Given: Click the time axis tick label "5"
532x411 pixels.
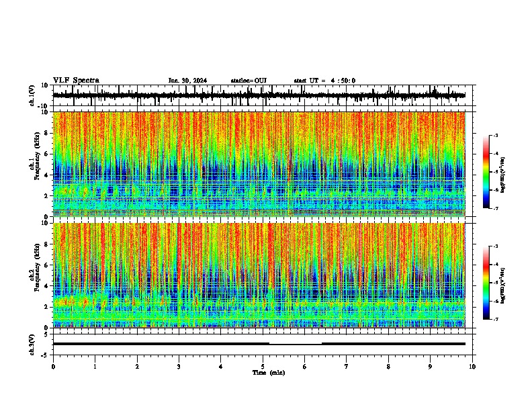Looking at the screenshot, I should click(x=263, y=367).
